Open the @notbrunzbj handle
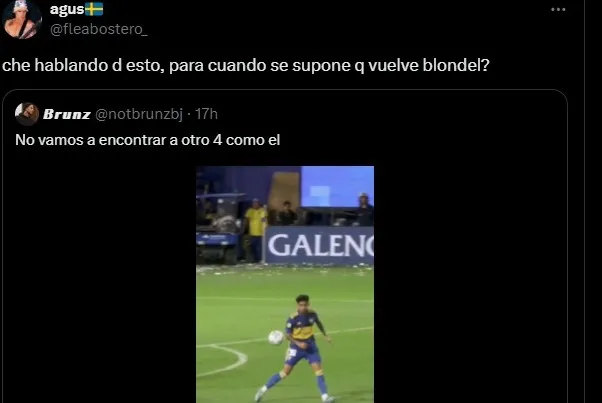The width and height of the screenshot is (602, 403). [x=139, y=114]
